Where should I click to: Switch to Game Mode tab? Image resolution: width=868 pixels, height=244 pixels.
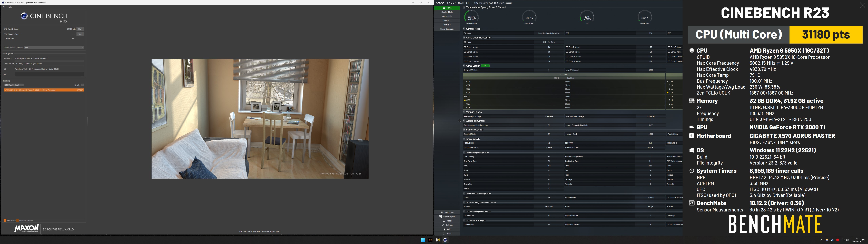[447, 16]
